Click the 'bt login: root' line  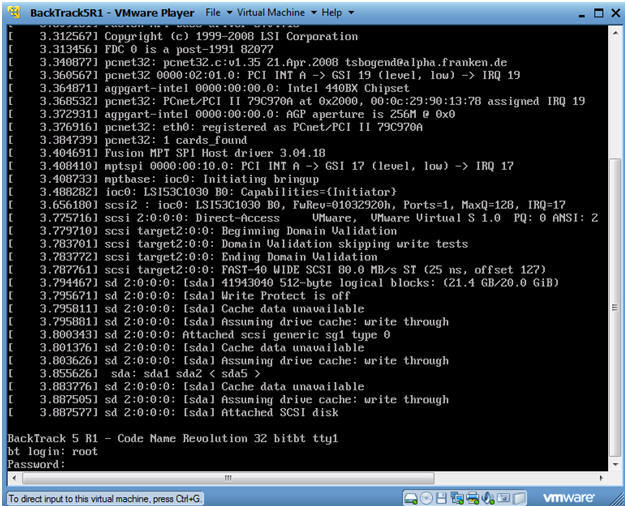pyautogui.click(x=52, y=451)
